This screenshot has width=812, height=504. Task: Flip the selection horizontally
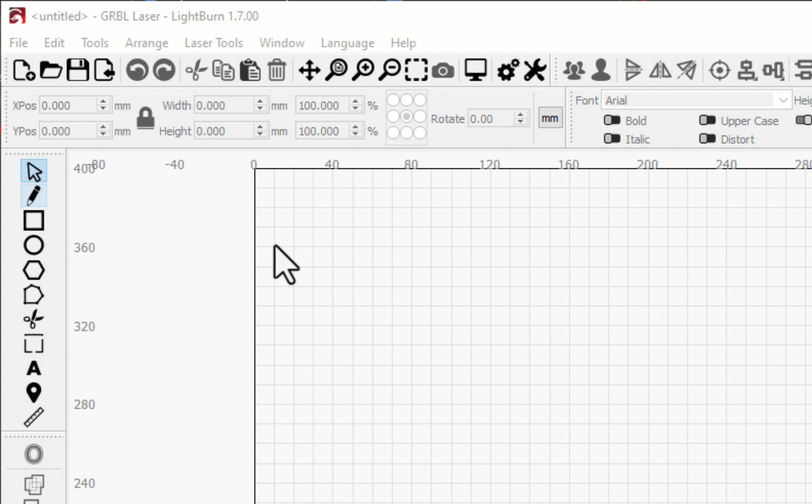[x=661, y=70]
